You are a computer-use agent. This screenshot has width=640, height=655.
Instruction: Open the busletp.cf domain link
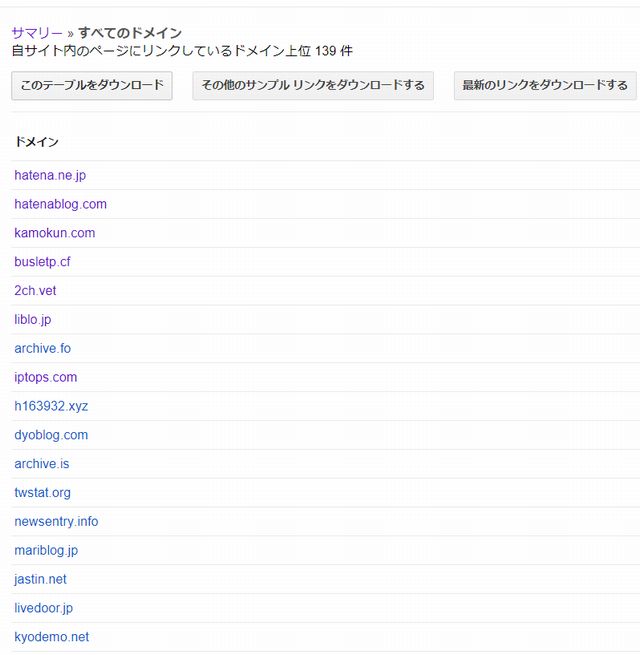tap(42, 262)
